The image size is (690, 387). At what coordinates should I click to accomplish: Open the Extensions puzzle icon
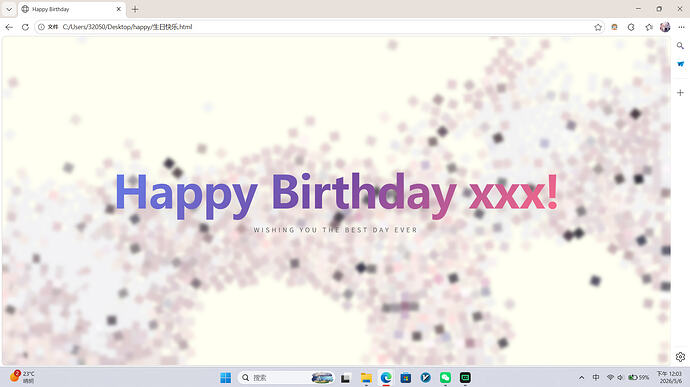click(631, 27)
